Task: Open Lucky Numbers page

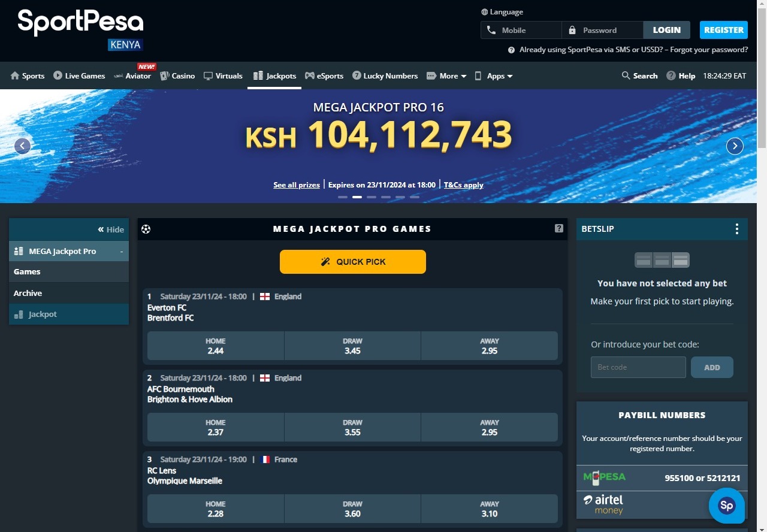Action: coord(385,76)
